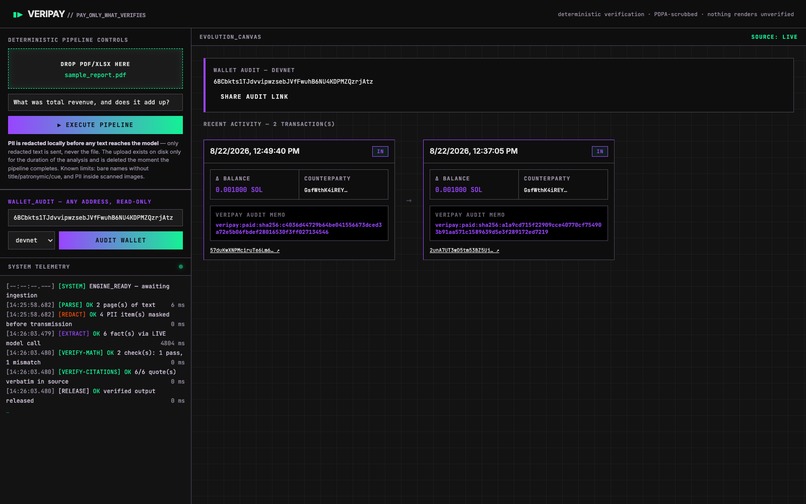This screenshot has width=806, height=504.
Task: Click audit memo hash starting a1a9cd
Action: pyautogui.click(x=518, y=228)
